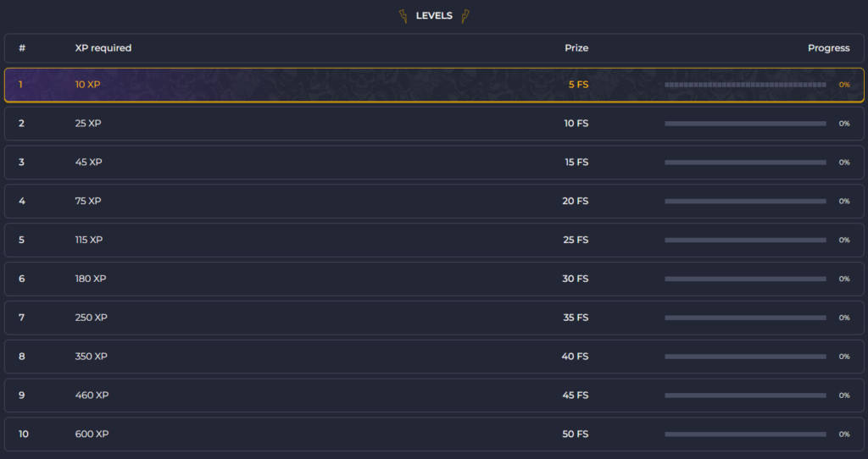Image resolution: width=868 pixels, height=459 pixels.
Task: Click the level 10 progress bar
Action: [745, 434]
